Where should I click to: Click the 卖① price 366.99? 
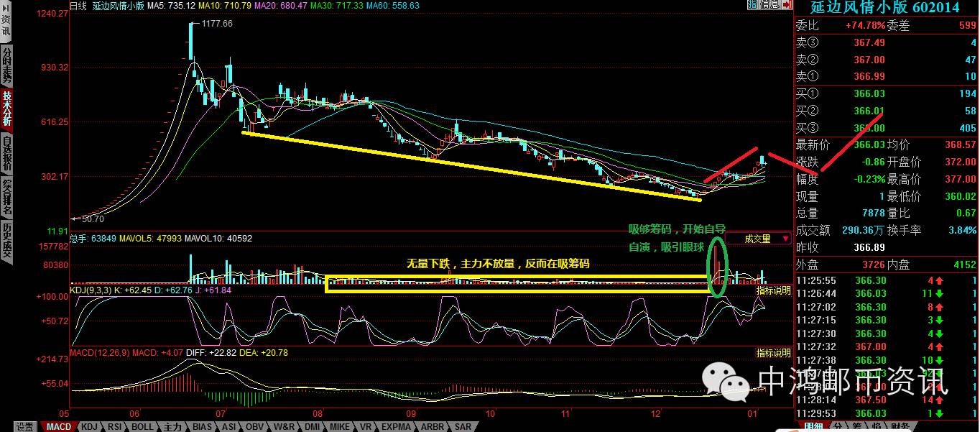tap(869, 77)
